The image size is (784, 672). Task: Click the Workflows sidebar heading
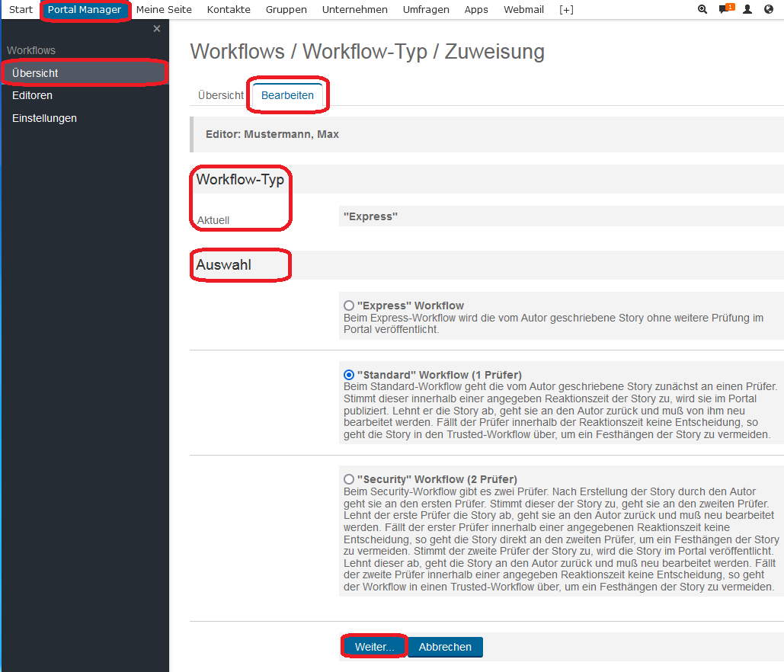click(x=31, y=50)
